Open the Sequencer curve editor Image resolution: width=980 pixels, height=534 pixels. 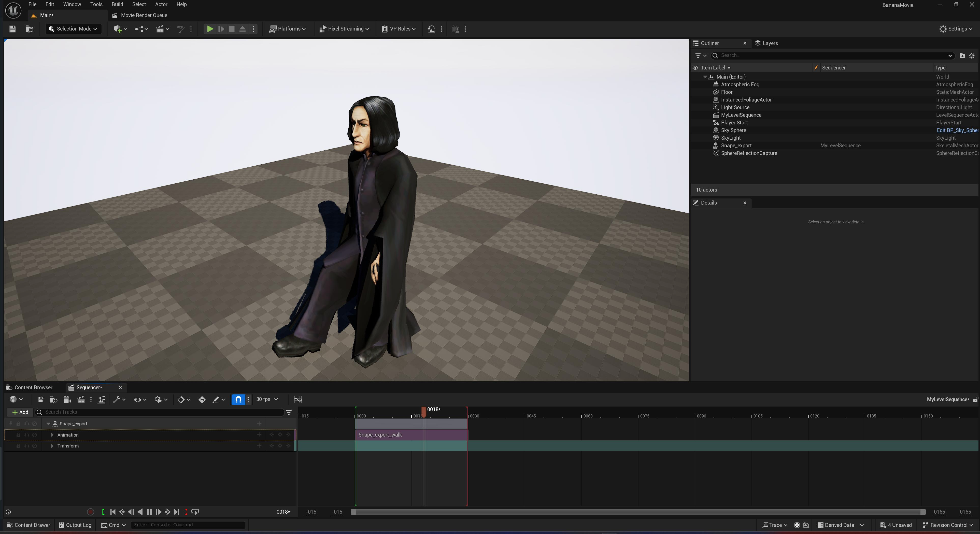[298, 399]
